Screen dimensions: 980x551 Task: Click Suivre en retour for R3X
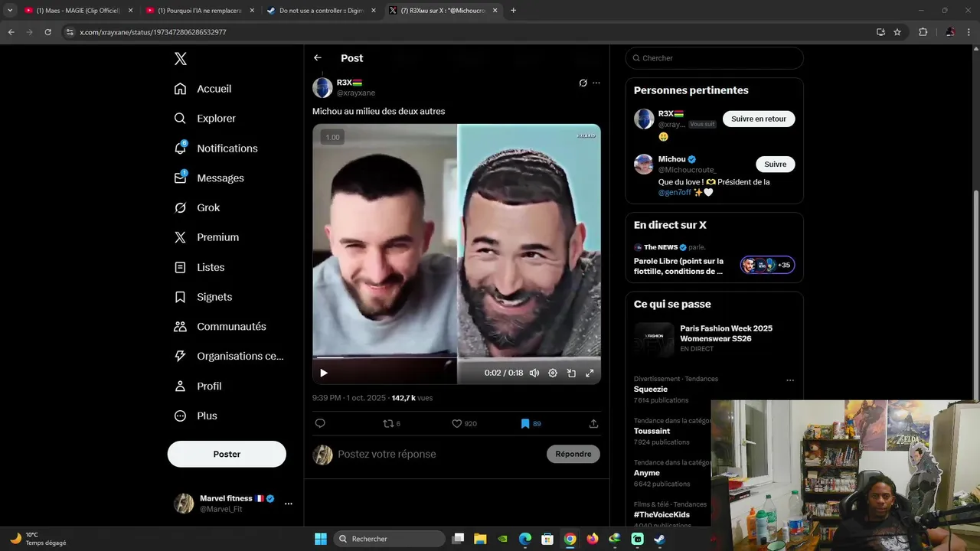759,119
